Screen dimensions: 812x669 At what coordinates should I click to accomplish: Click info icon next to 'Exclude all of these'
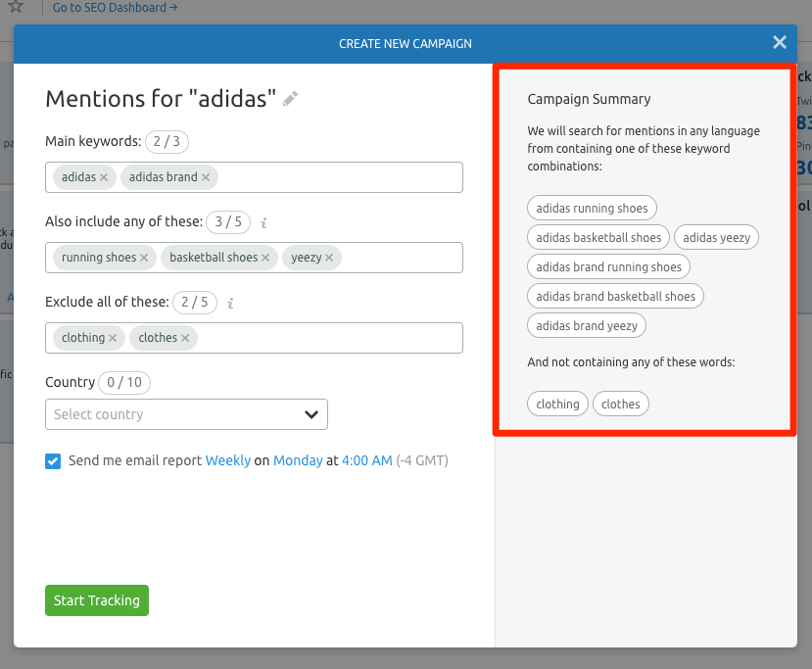pyautogui.click(x=230, y=304)
